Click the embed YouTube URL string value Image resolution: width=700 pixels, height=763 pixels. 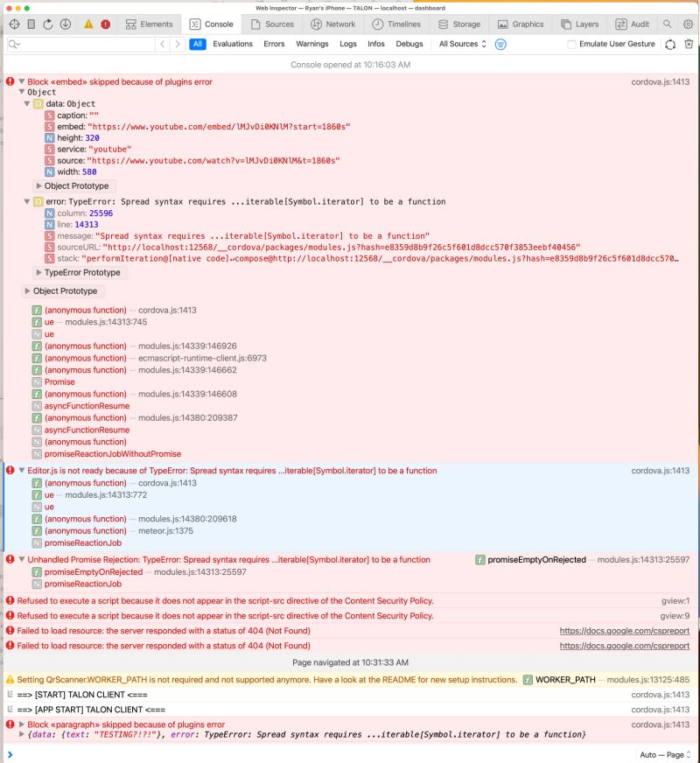(x=219, y=127)
